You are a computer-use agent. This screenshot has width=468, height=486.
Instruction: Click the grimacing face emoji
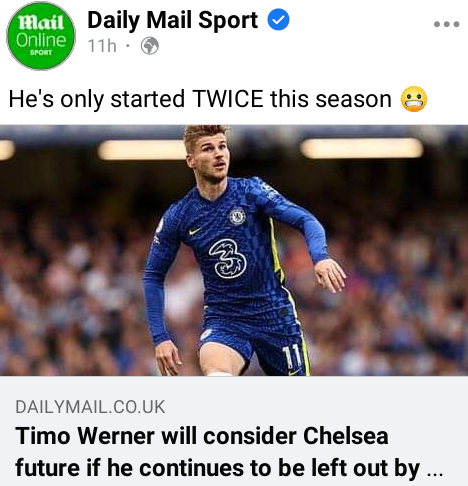point(414,99)
